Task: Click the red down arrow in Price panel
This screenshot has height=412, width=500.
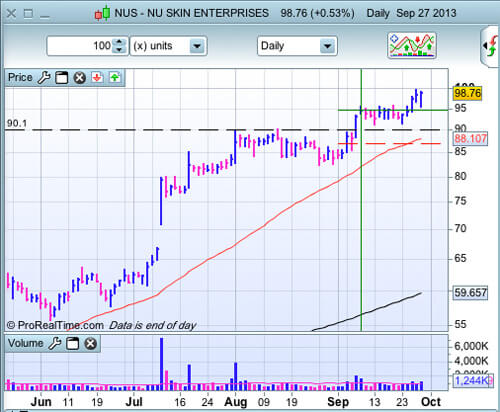Action: [x=97, y=78]
